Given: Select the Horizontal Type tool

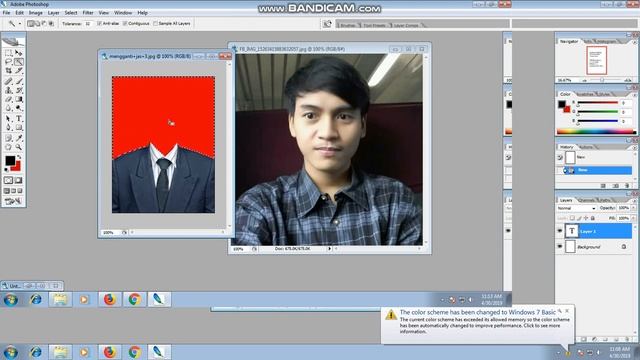Looking at the screenshot, I should [19, 119].
